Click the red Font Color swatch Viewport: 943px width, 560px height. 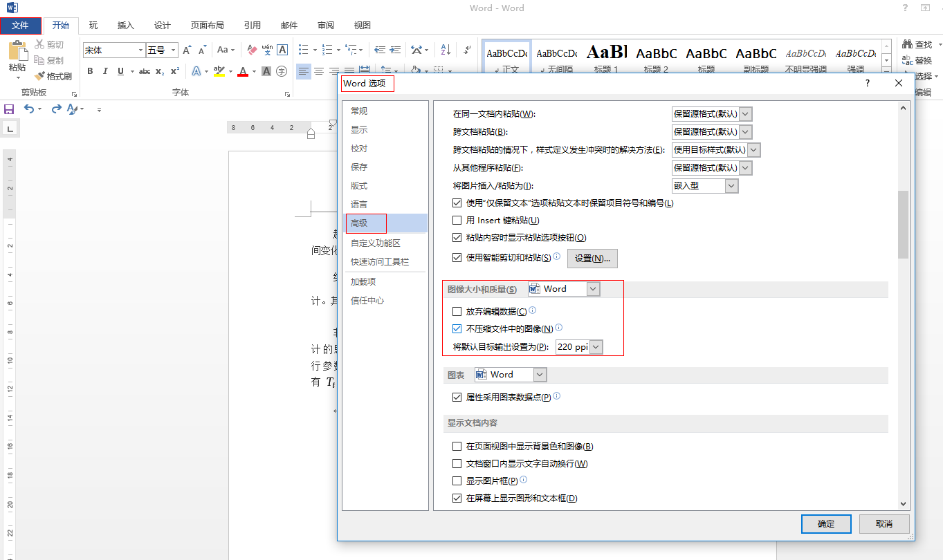pos(243,71)
